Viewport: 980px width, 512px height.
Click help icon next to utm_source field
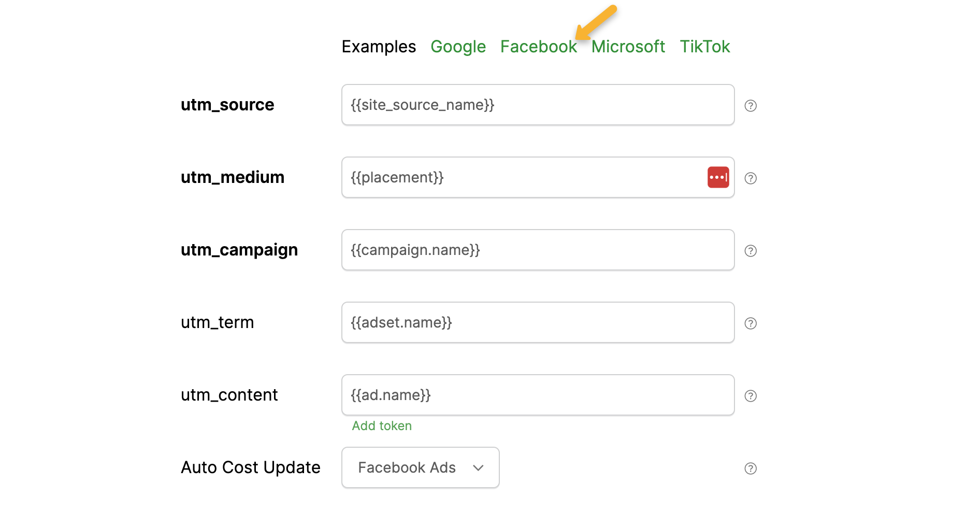[750, 106]
